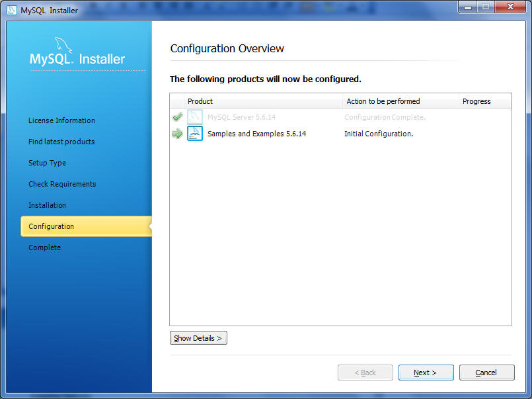The height and width of the screenshot is (399, 532).
Task: Select Setup Type step in sidebar
Action: (47, 163)
